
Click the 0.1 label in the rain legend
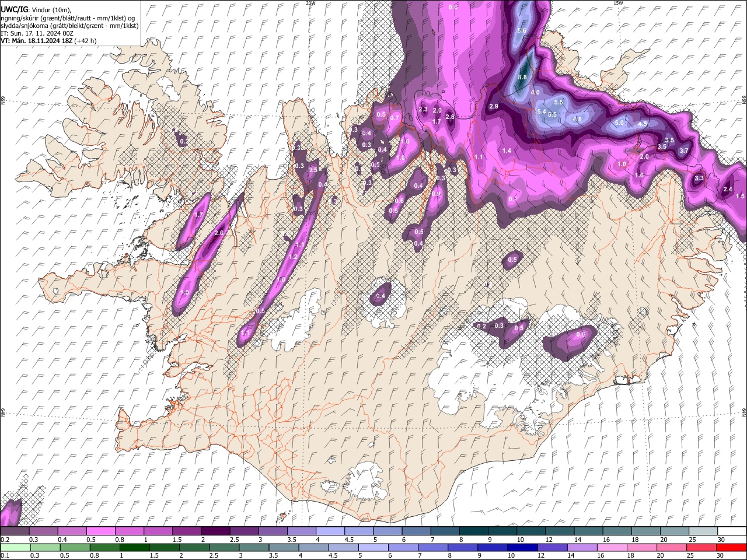pyautogui.click(x=5, y=555)
